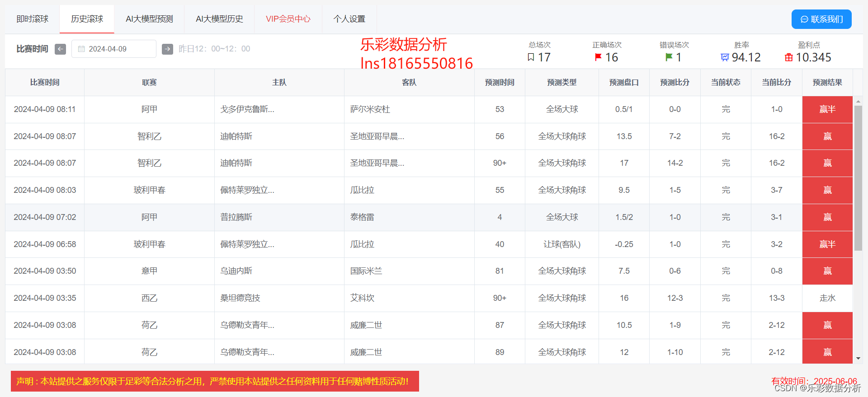
Task: Go to next day arrow button
Action: tap(167, 49)
